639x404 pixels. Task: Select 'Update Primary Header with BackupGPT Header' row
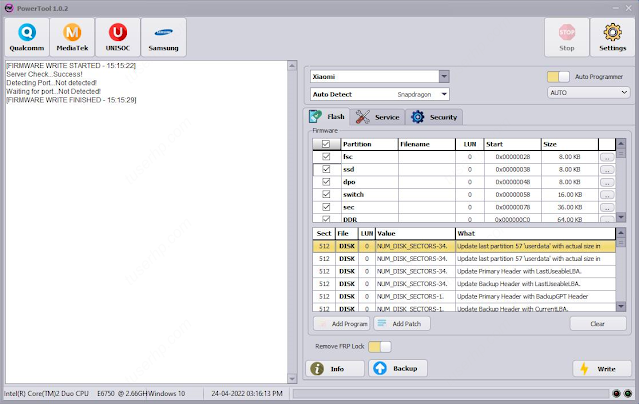click(464, 297)
